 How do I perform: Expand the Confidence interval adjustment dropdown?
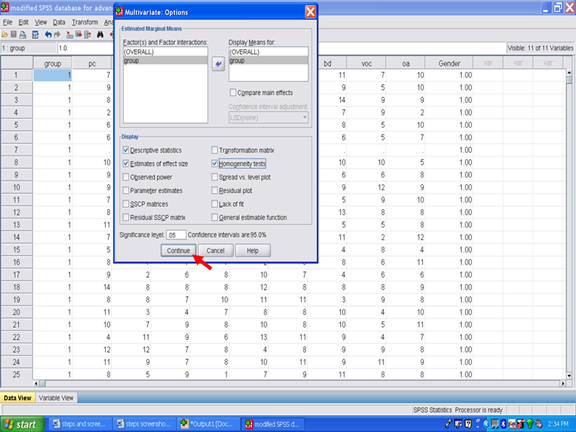(x=268, y=118)
